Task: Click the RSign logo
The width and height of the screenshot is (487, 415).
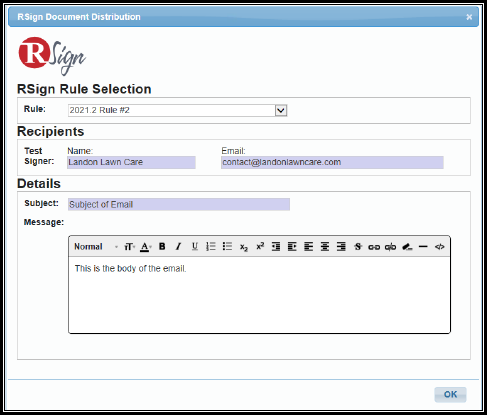Action: (52, 56)
